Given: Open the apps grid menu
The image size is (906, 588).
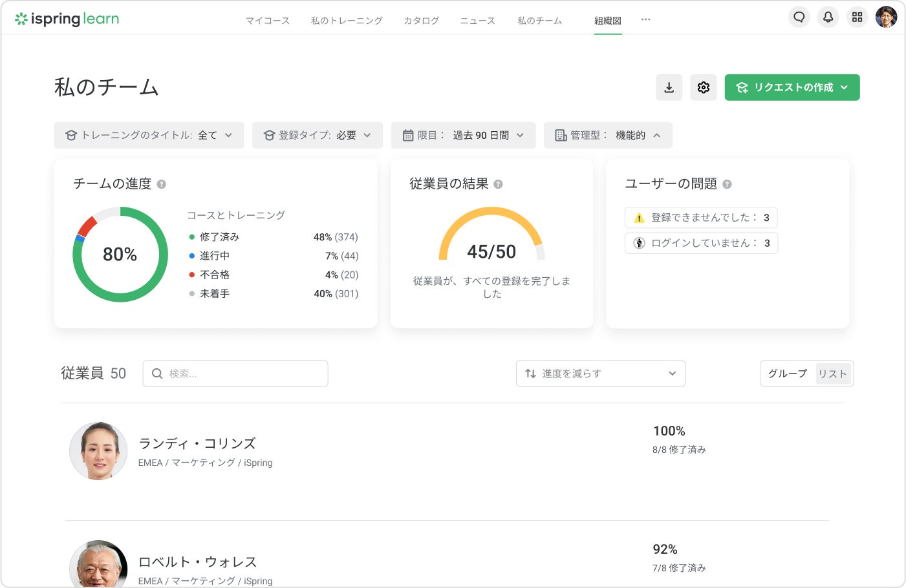Looking at the screenshot, I should click(x=857, y=17).
